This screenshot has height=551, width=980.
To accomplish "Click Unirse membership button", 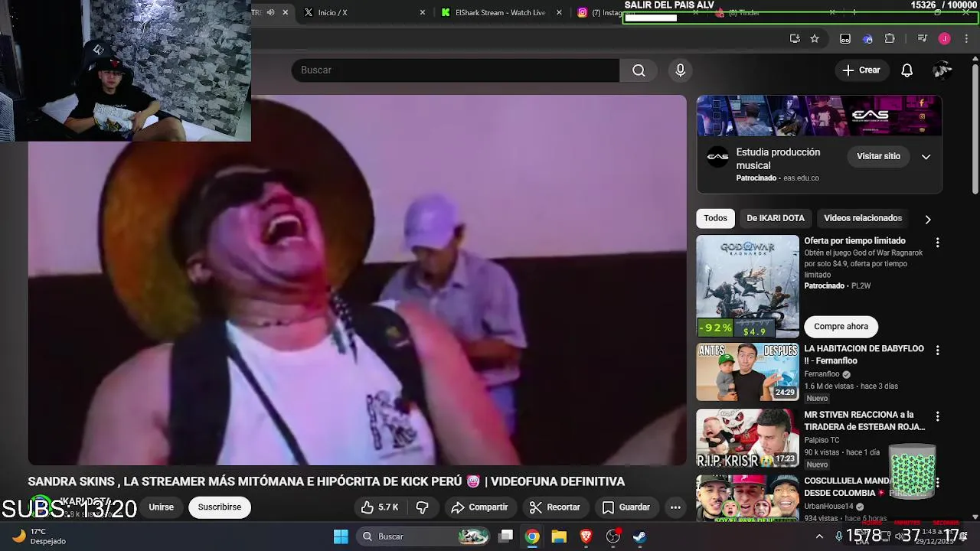I will (161, 507).
